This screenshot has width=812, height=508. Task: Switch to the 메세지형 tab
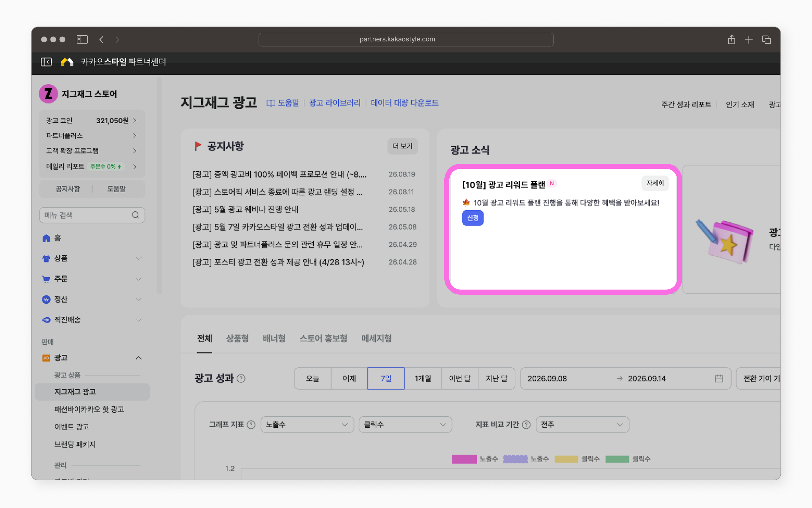click(x=376, y=338)
